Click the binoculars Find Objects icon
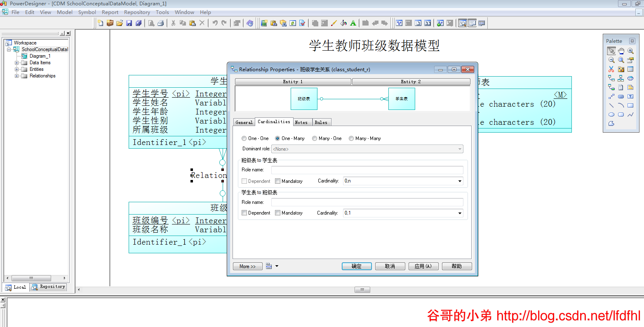This screenshot has height=327, width=644. [x=283, y=23]
